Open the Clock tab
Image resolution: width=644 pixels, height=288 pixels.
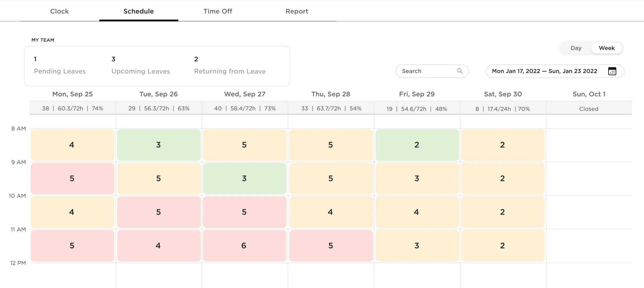pos(60,11)
